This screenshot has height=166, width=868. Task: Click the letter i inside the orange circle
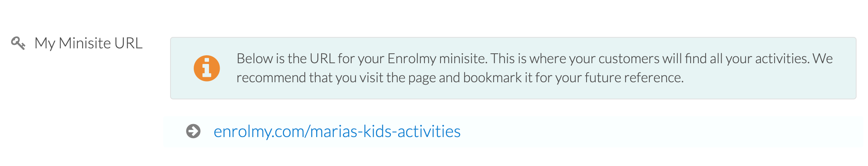207,68
